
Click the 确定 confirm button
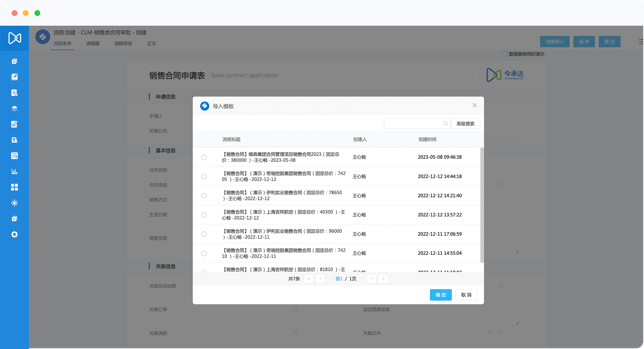(x=440, y=295)
